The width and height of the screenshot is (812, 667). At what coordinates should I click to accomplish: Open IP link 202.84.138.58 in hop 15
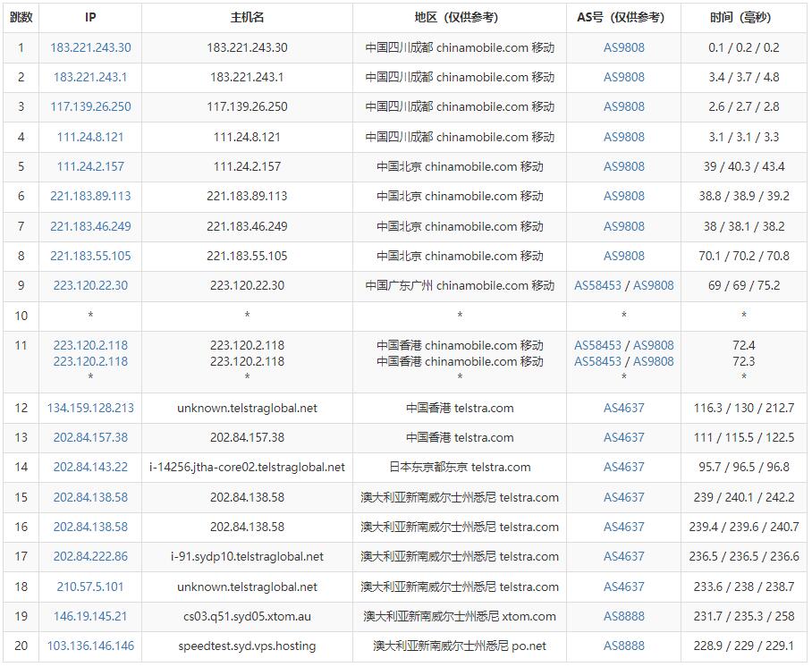pyautogui.click(x=90, y=497)
